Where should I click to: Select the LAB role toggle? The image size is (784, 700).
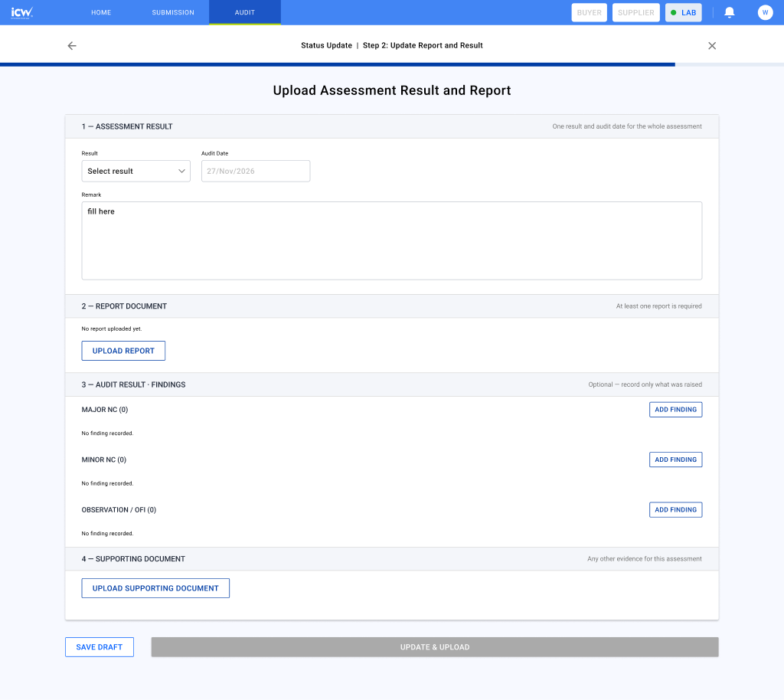tap(684, 12)
